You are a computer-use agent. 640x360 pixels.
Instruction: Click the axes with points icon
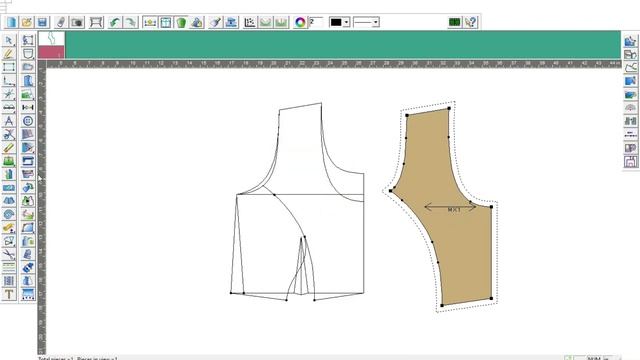pos(250,22)
